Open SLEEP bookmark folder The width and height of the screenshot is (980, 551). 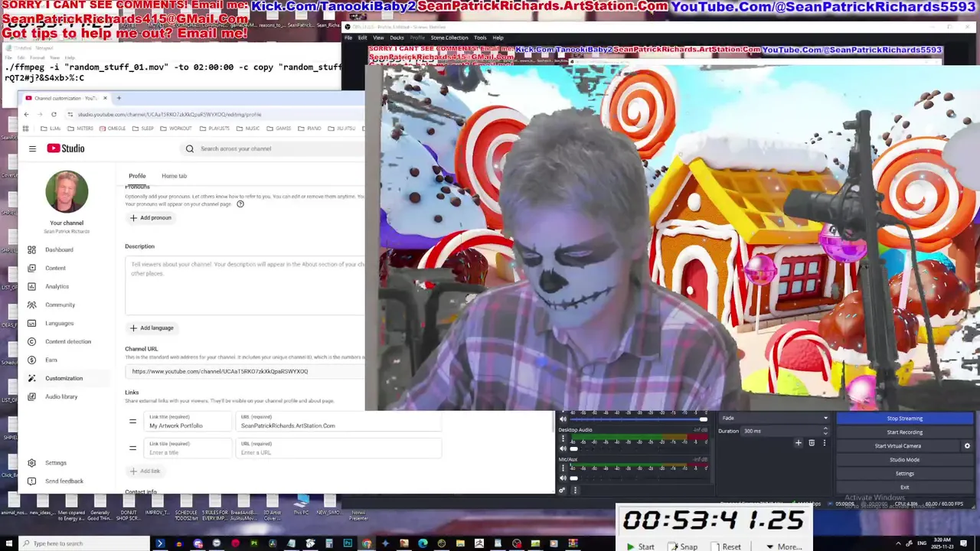coord(144,129)
